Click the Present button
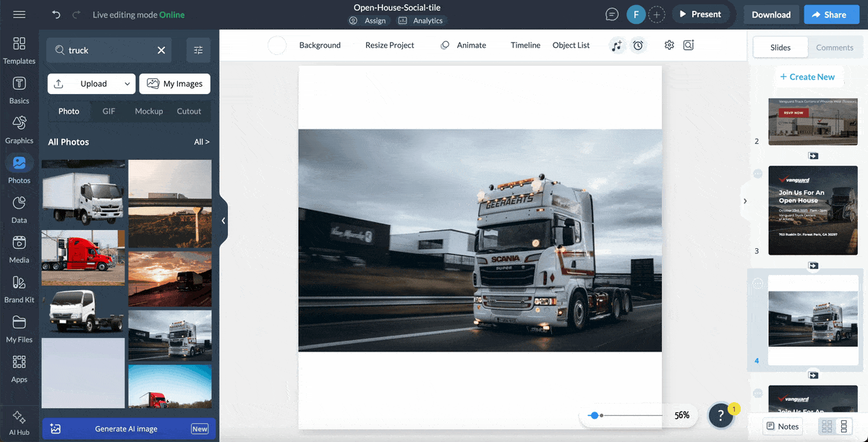The width and height of the screenshot is (868, 442). (x=699, y=14)
